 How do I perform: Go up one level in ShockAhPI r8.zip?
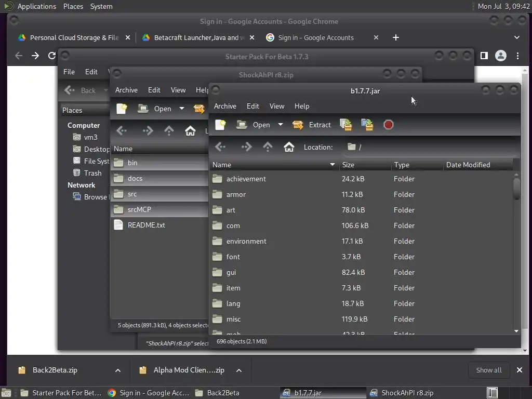coord(169,130)
